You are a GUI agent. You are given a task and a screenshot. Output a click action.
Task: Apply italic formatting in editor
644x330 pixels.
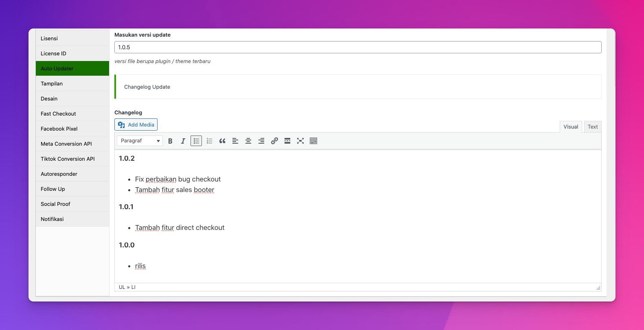(183, 141)
